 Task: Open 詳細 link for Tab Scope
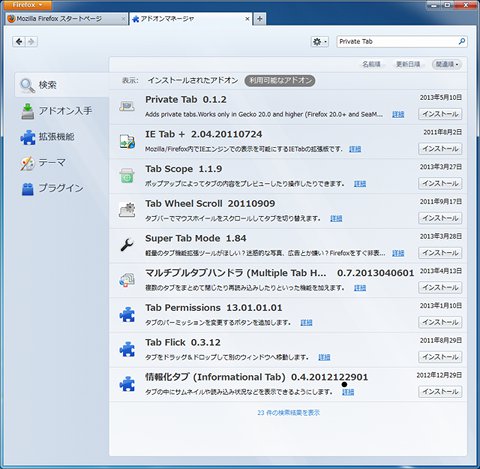[360, 184]
